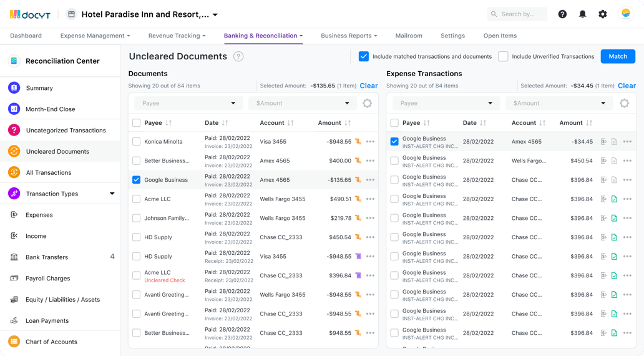The image size is (644, 356).
Task: Open the help question mark icon in header
Action: tap(562, 14)
